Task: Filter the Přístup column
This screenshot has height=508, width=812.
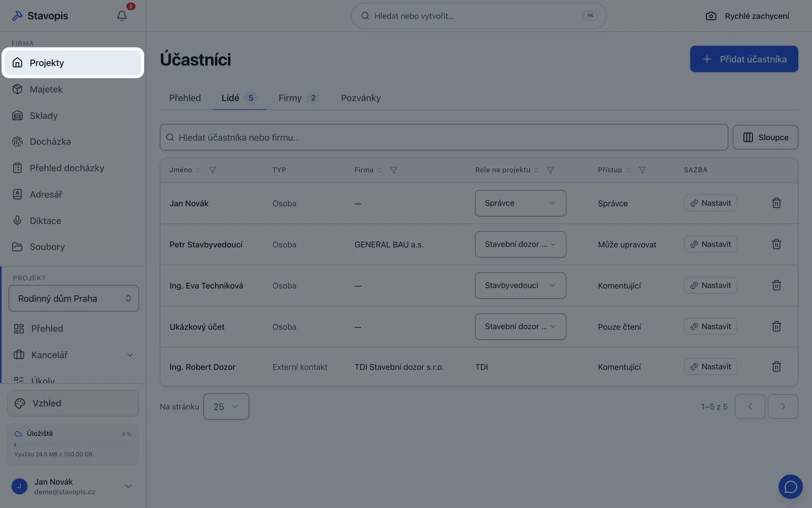Action: pyautogui.click(x=642, y=170)
